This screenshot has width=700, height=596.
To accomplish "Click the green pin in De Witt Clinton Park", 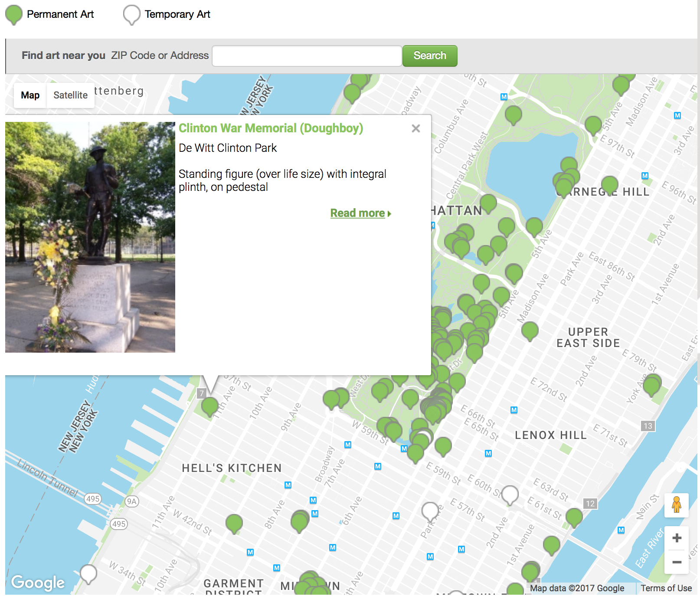I will point(210,406).
